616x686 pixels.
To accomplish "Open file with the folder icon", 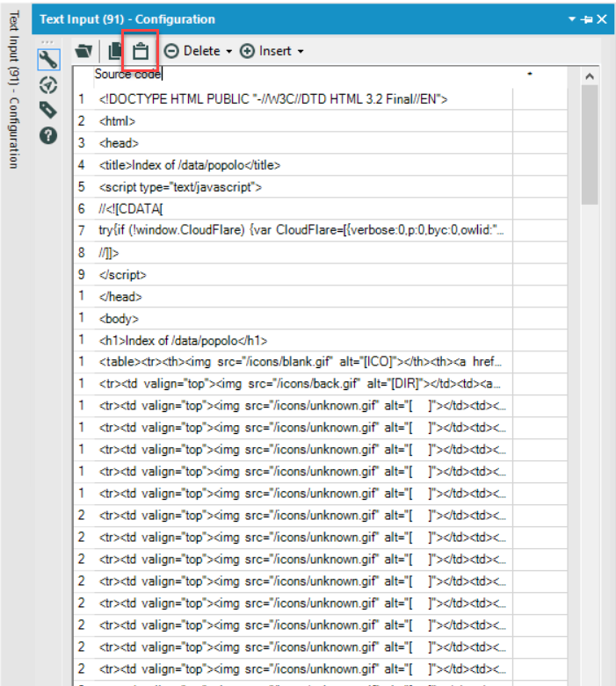I will 83,51.
